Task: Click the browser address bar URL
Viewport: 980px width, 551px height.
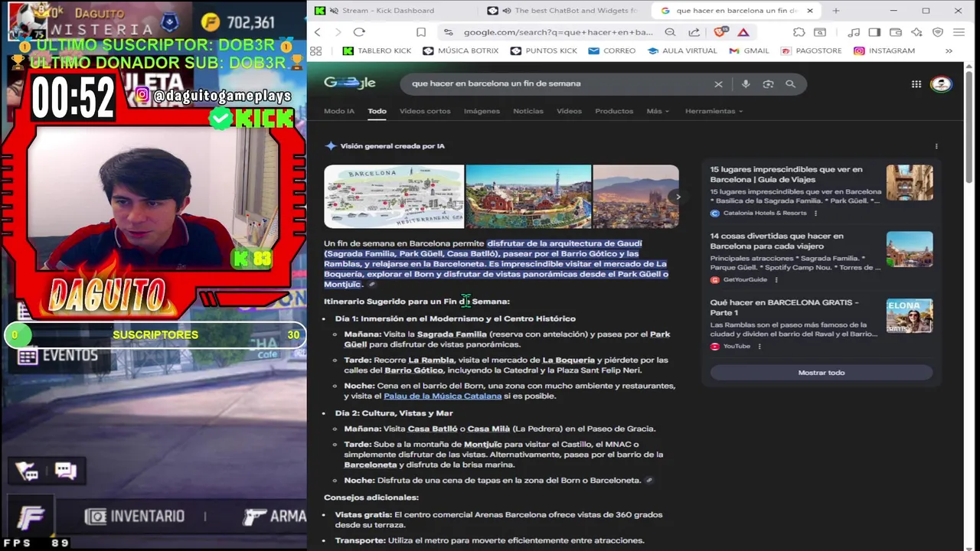Action: (558, 32)
